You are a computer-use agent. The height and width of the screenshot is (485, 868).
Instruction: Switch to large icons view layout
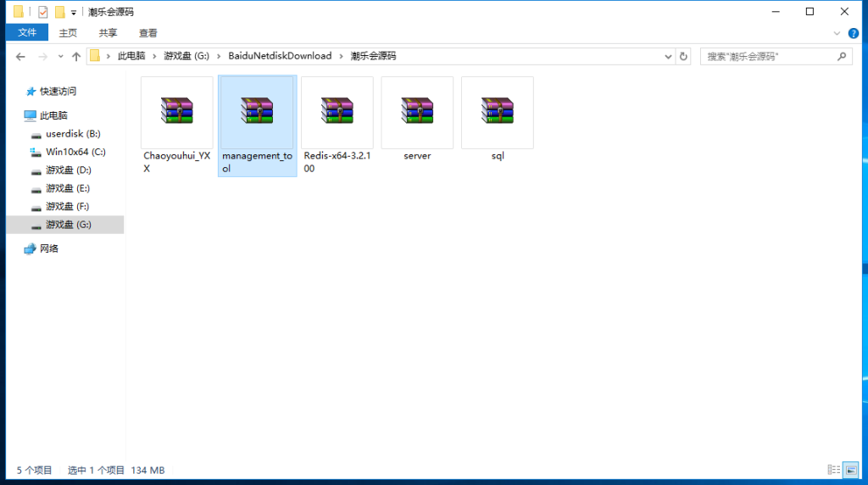click(851, 470)
